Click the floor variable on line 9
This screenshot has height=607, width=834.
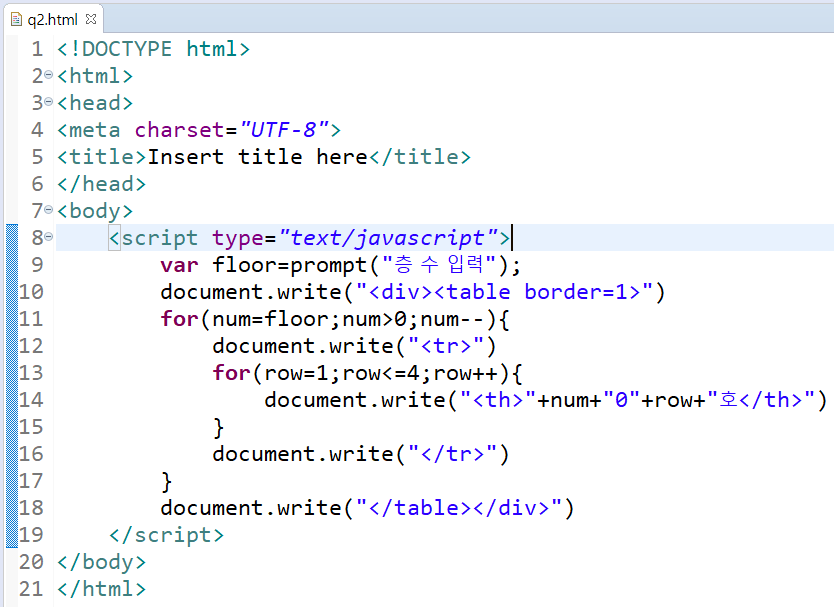pyautogui.click(x=245, y=264)
